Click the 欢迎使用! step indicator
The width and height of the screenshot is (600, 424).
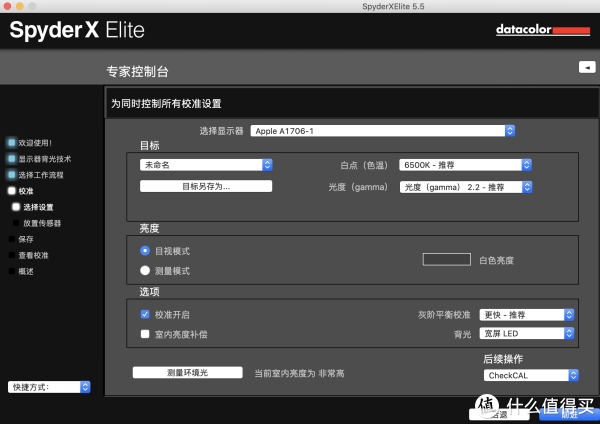11,143
